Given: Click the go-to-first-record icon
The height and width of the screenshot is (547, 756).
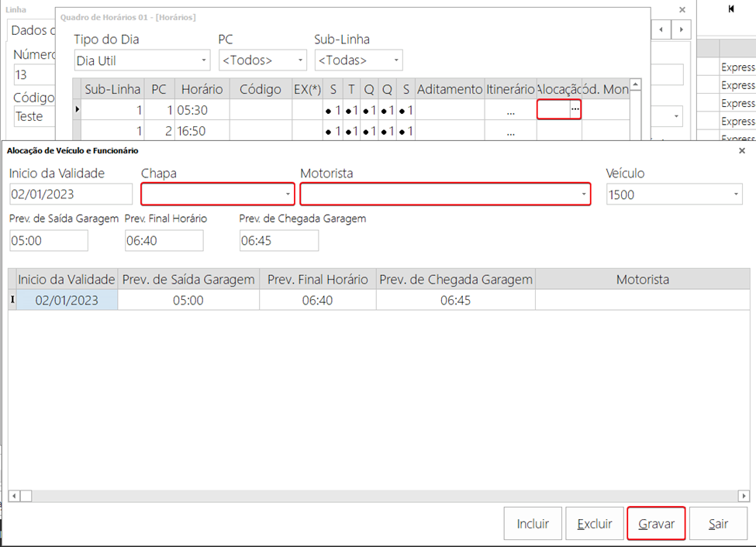Looking at the screenshot, I should (x=731, y=9).
